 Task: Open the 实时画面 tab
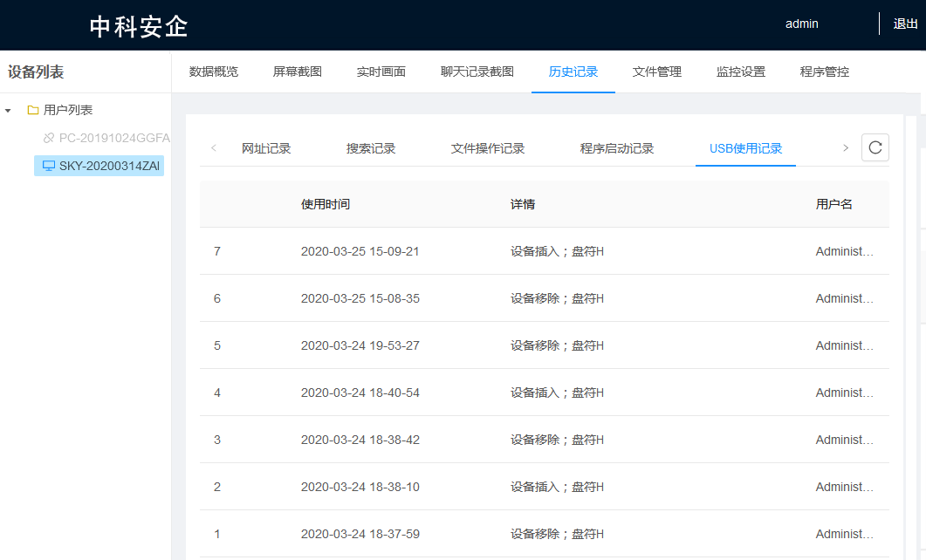tap(381, 72)
